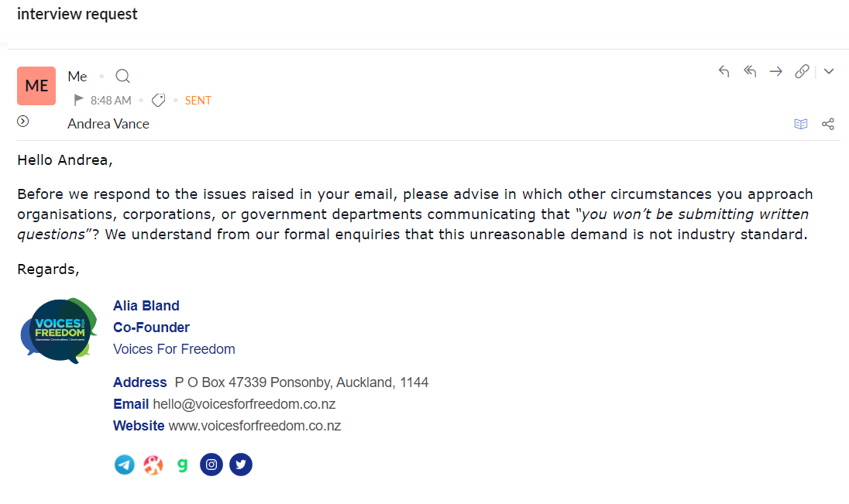This screenshot has height=504, width=849.
Task: Click the hello@voicesforfreedom.co.nz email address
Action: point(244,404)
